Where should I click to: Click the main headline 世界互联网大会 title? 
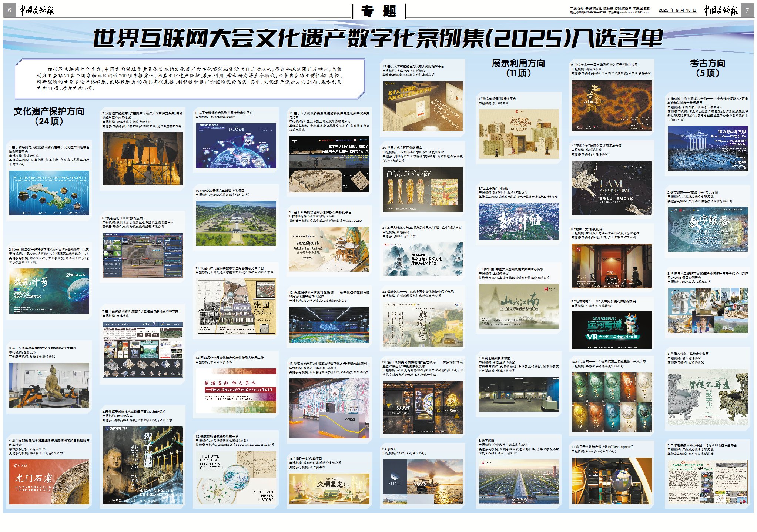(x=378, y=38)
